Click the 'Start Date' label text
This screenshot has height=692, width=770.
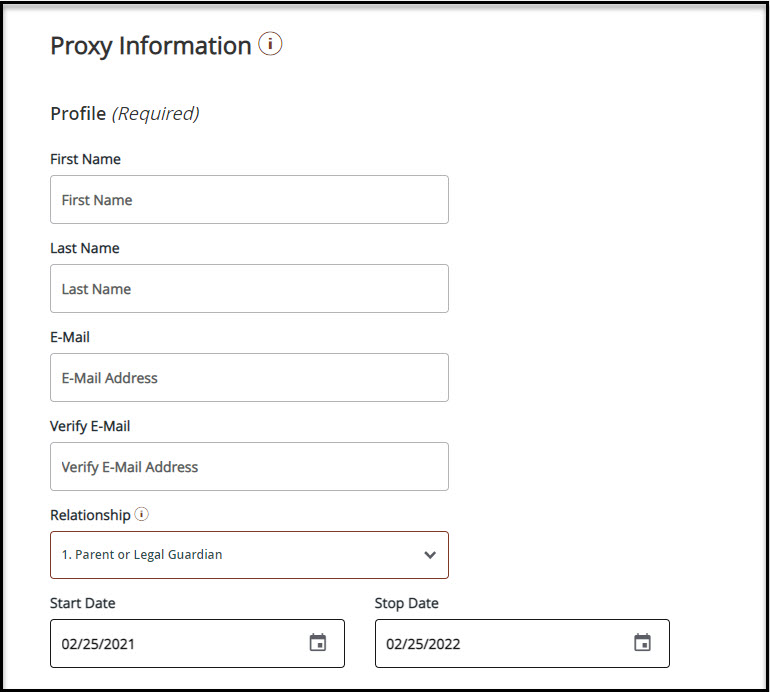click(x=82, y=603)
